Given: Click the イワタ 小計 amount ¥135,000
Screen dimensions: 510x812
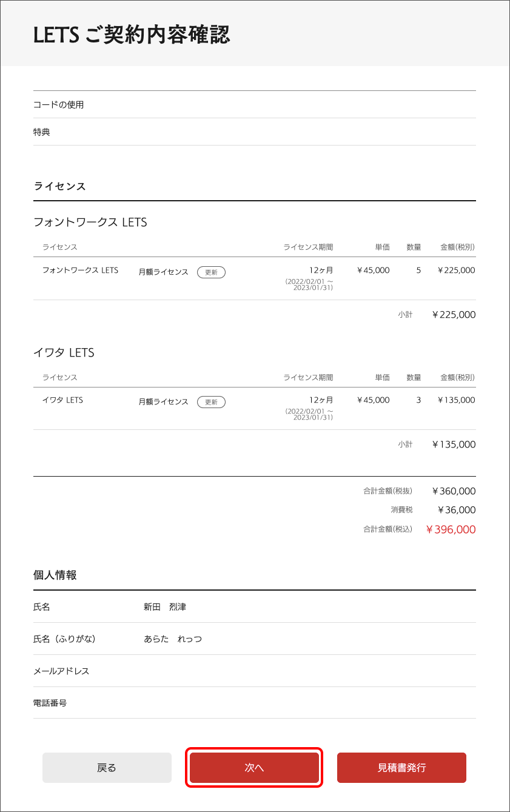Looking at the screenshot, I should tap(454, 445).
